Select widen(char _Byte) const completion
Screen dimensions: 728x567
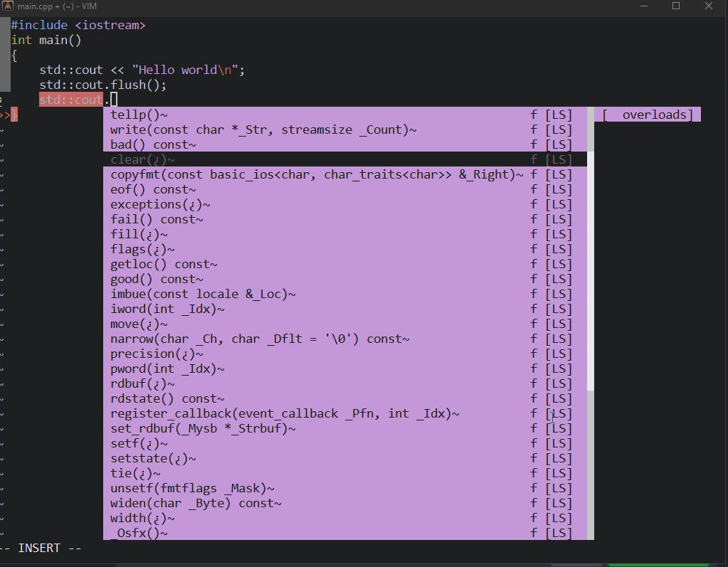click(x=345, y=503)
